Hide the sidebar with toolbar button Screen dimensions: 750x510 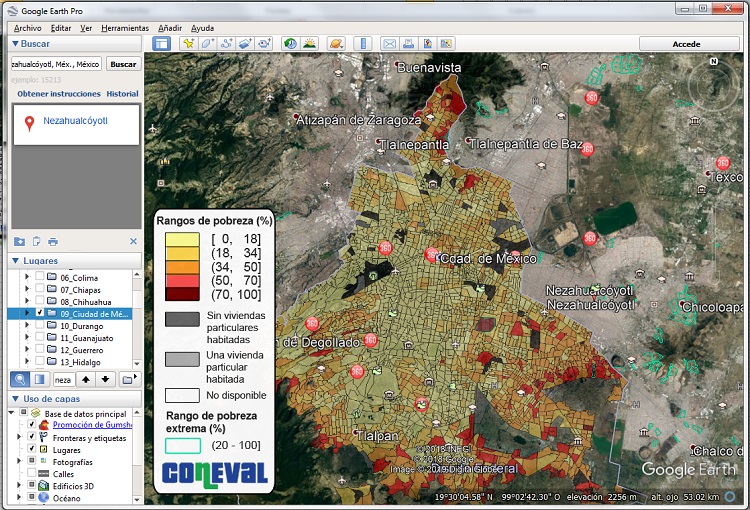(161, 44)
